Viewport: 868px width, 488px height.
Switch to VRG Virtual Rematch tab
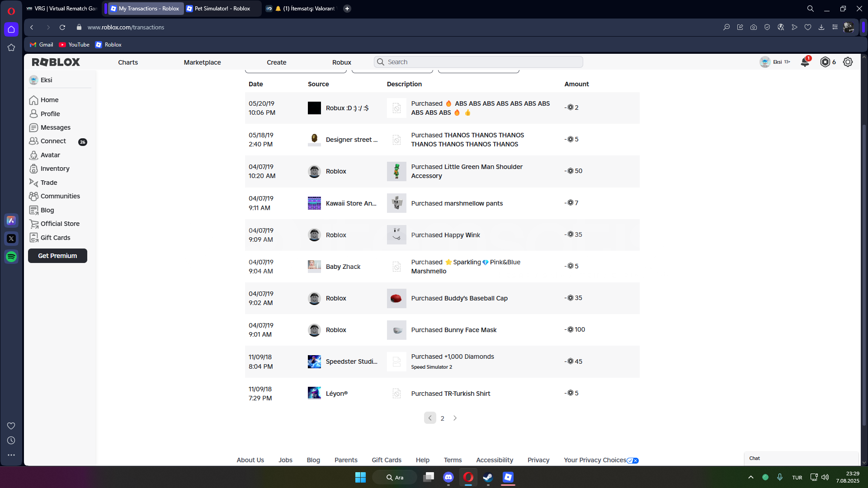(x=62, y=9)
